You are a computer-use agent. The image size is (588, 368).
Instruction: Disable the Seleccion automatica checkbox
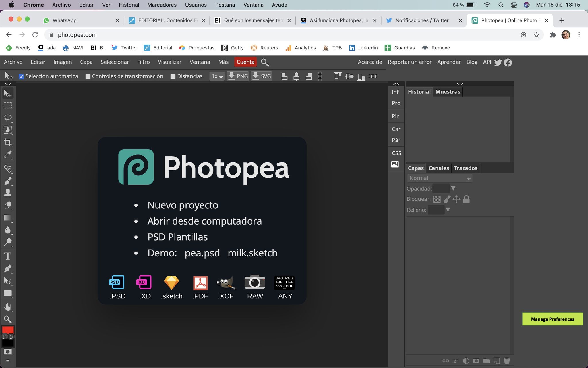click(x=22, y=76)
